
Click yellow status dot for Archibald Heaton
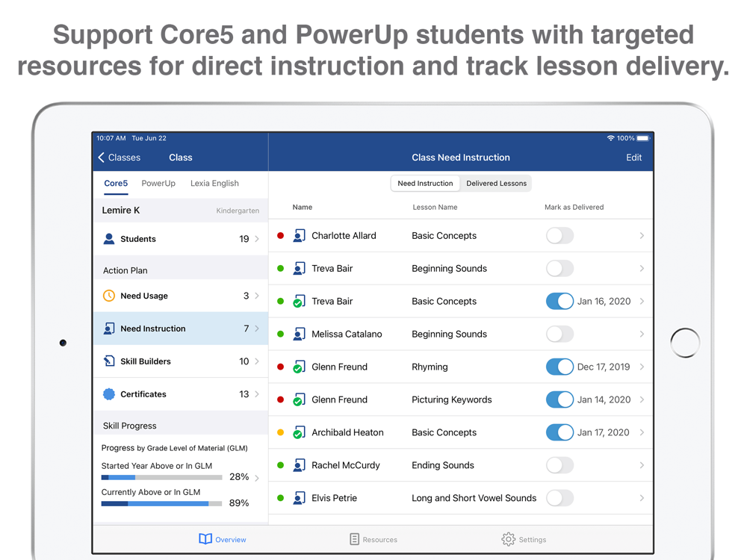[x=281, y=432]
